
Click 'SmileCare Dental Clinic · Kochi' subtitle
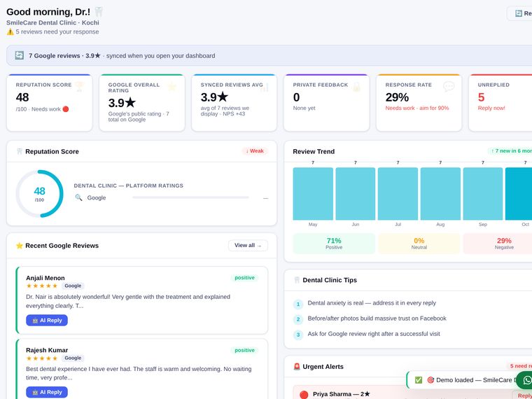tap(52, 22)
